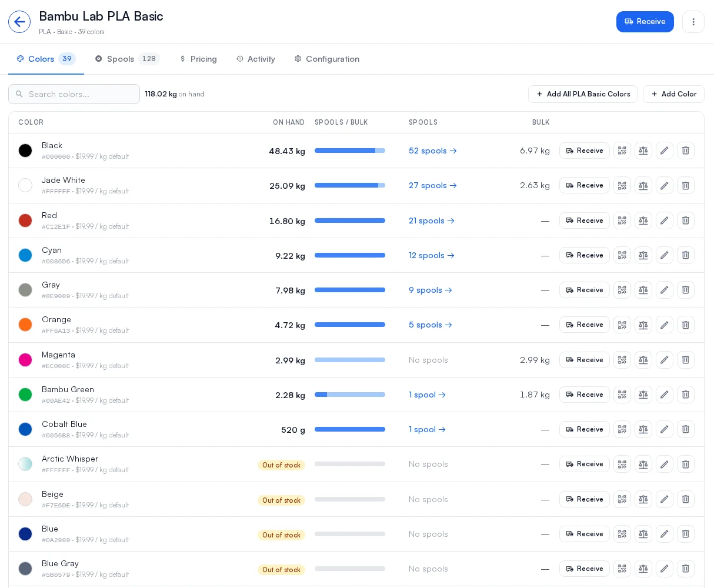The height and width of the screenshot is (588, 714).
Task: Delete the Jade White color via trash icon
Action: pyautogui.click(x=686, y=185)
